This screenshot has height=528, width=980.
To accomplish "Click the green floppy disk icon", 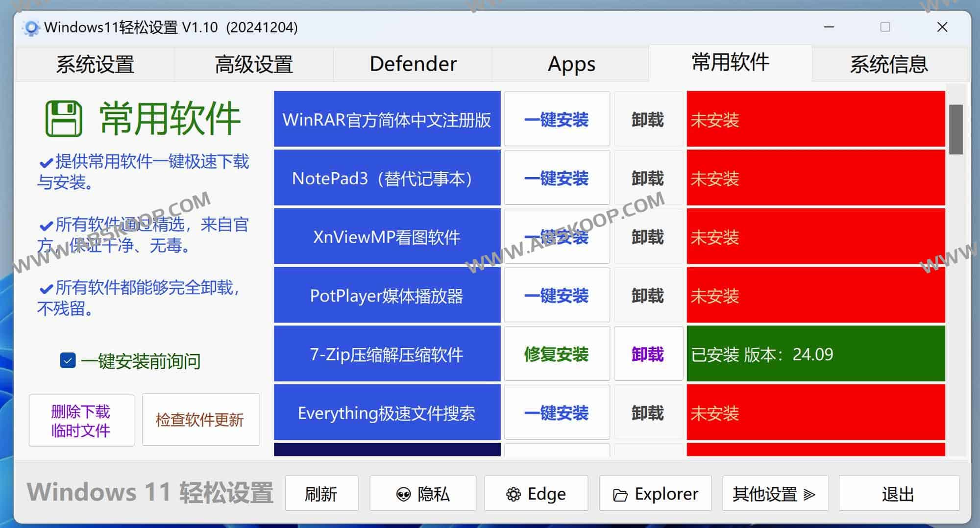I will click(64, 118).
